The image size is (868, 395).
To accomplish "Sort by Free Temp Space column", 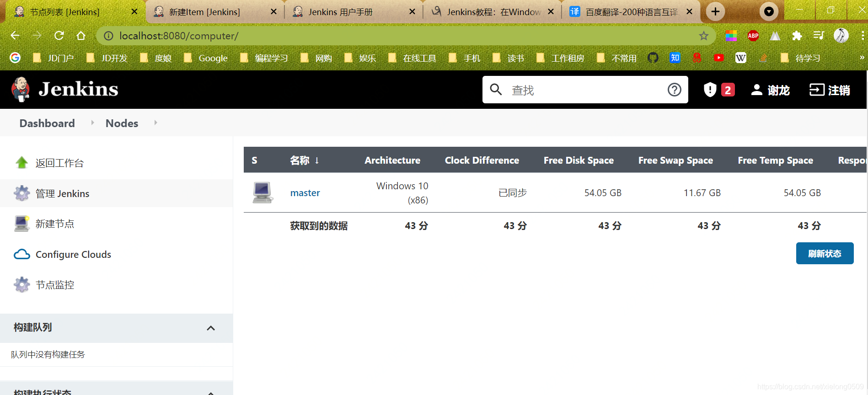I will tap(775, 160).
